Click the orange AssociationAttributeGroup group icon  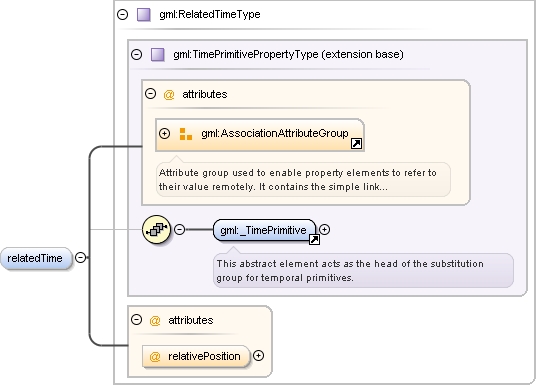186,134
